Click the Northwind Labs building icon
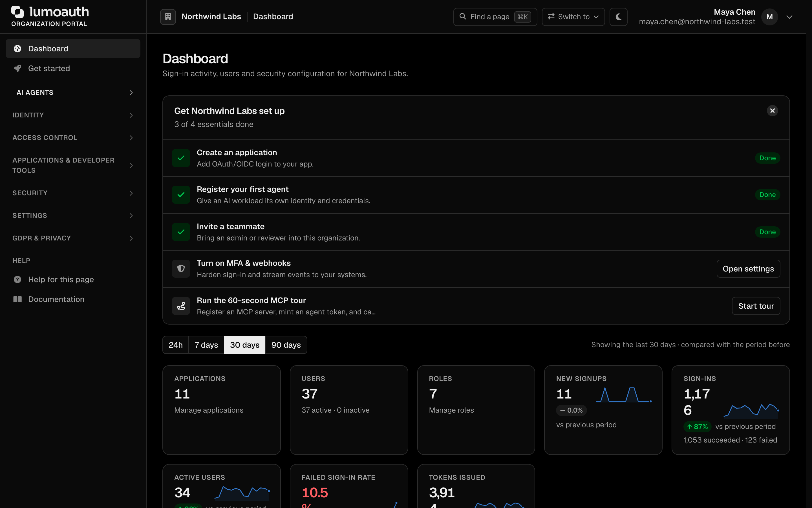The height and width of the screenshot is (508, 812). coord(168,16)
